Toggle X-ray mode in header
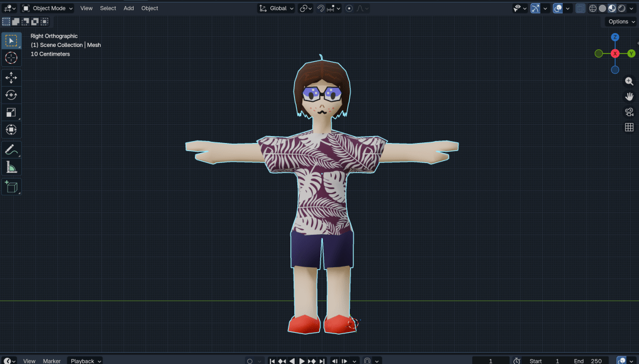The image size is (639, 364). (580, 8)
